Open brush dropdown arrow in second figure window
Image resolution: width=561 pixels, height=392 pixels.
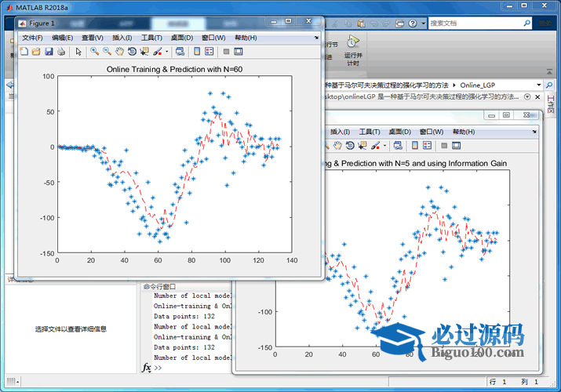point(384,146)
